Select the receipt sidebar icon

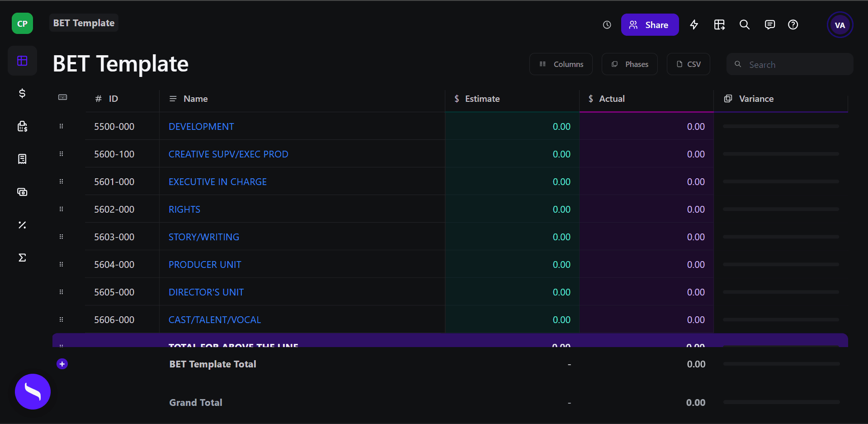click(x=22, y=159)
